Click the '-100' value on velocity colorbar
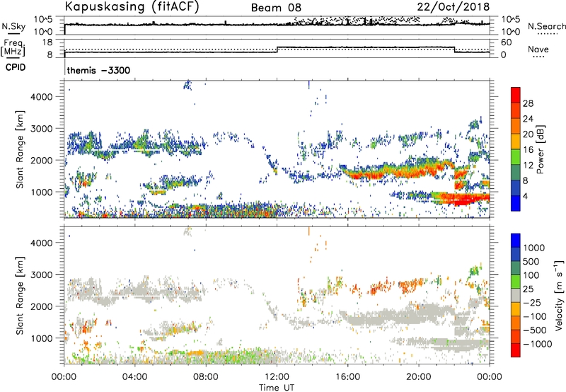Image resolution: width=566 pixels, height=392 pixels. 535,316
